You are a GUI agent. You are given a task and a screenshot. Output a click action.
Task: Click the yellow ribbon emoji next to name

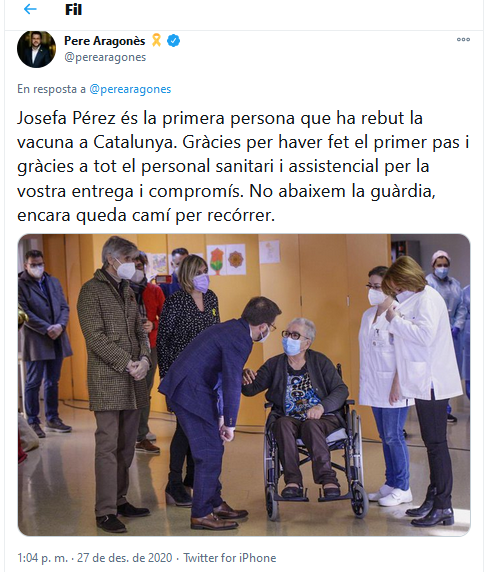pyautogui.click(x=156, y=40)
